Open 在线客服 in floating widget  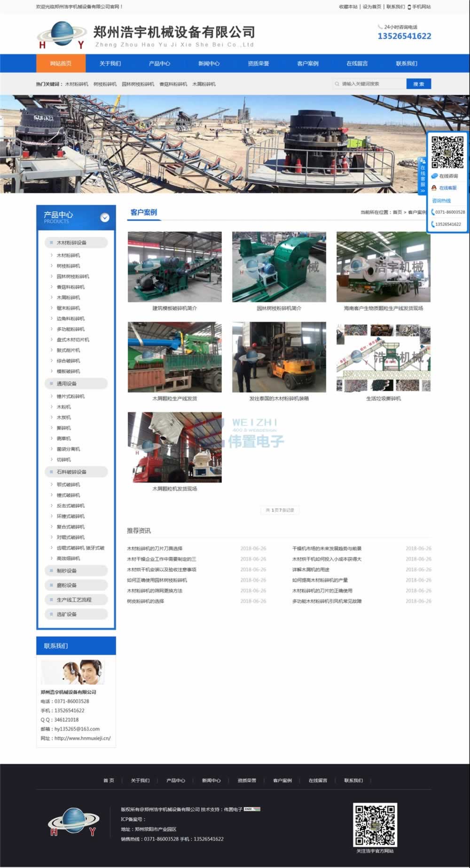[x=448, y=188]
